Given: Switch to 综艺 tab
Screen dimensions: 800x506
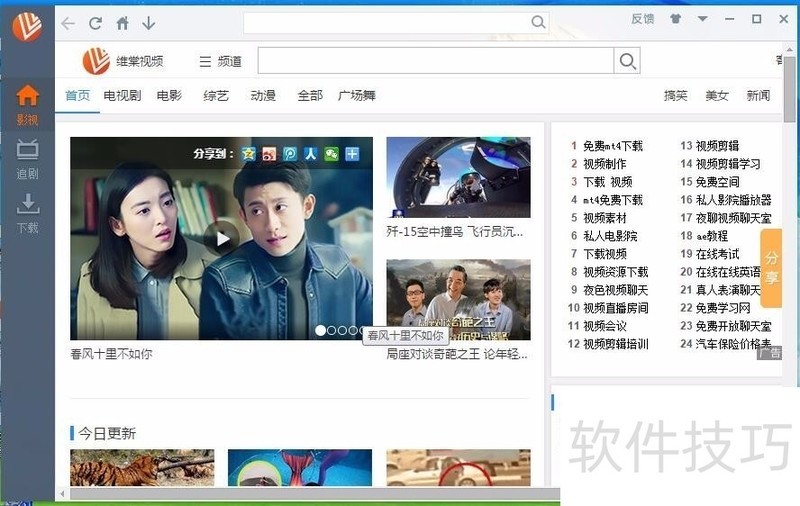Looking at the screenshot, I should 216,95.
